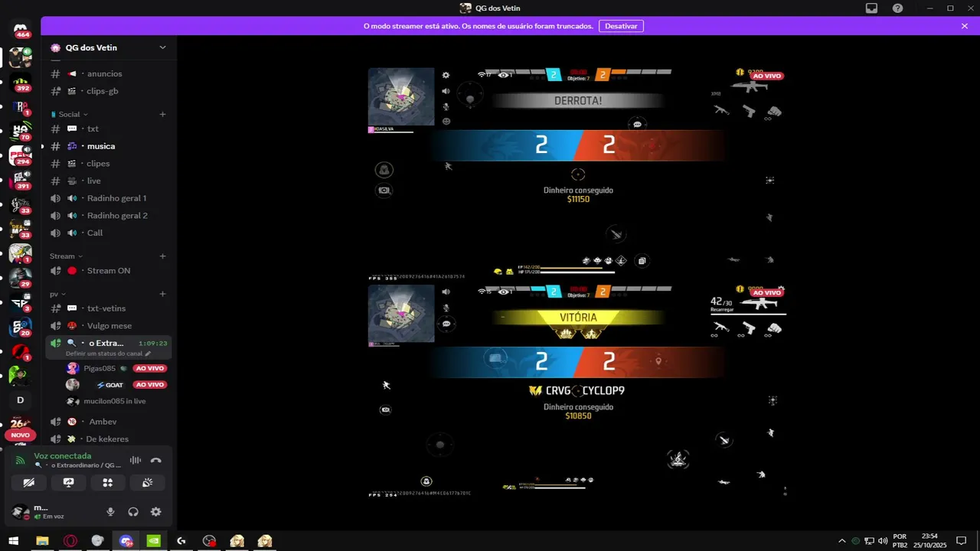
Task: Show hidden system tray icons chevron
Action: (x=842, y=541)
